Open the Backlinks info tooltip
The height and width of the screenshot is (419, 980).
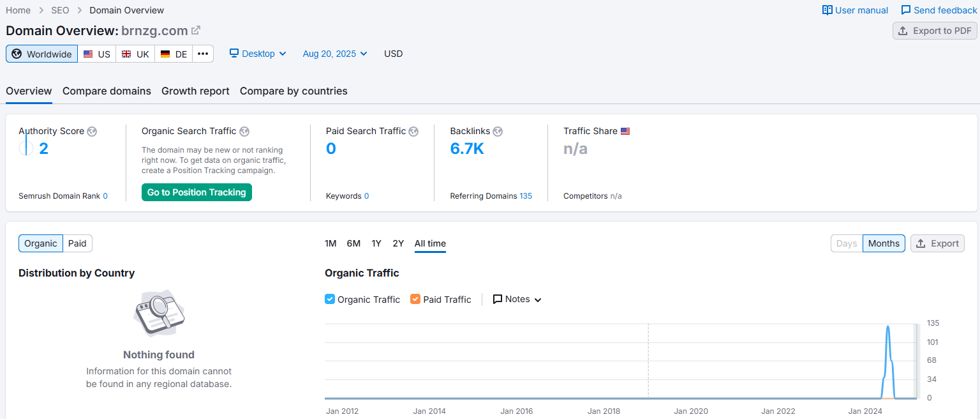[x=498, y=131]
